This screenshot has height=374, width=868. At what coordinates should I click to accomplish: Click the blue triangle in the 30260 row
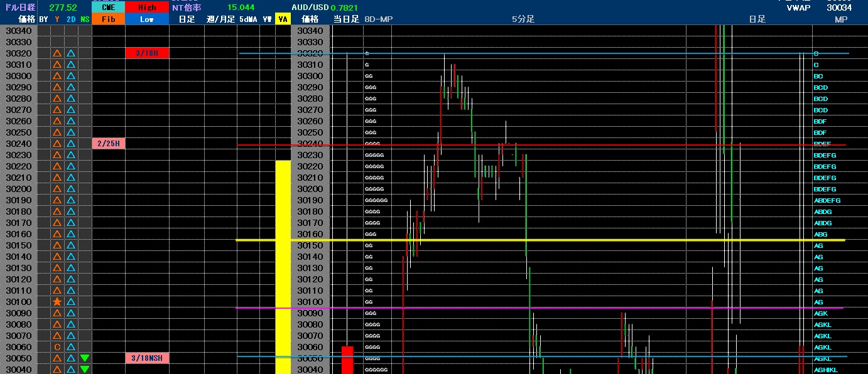tap(71, 121)
